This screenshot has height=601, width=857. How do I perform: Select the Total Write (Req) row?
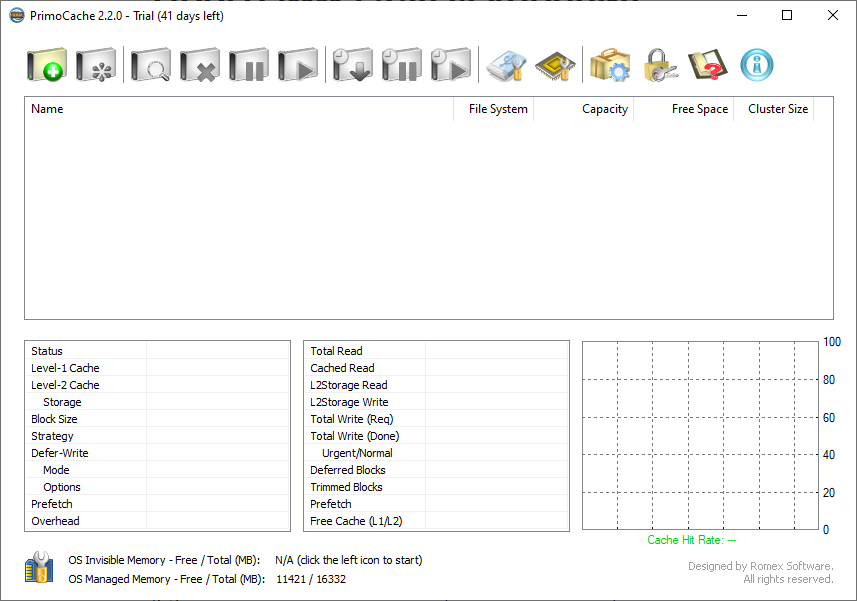tap(437, 419)
